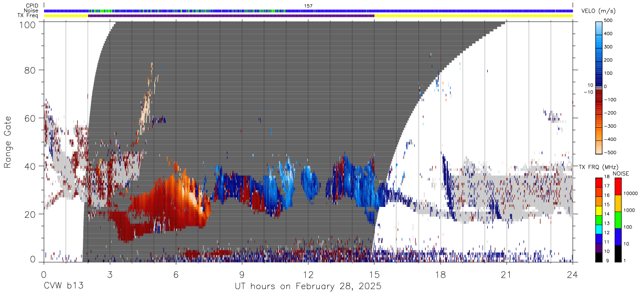Click range gate tick 80
This screenshot has height=297, width=644.
[30, 70]
